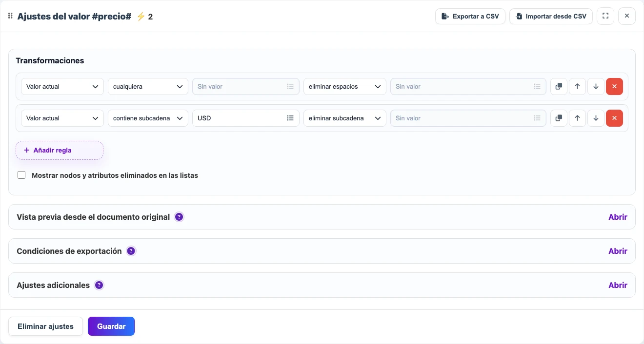Click the Transformaciones section heading

[x=50, y=60]
